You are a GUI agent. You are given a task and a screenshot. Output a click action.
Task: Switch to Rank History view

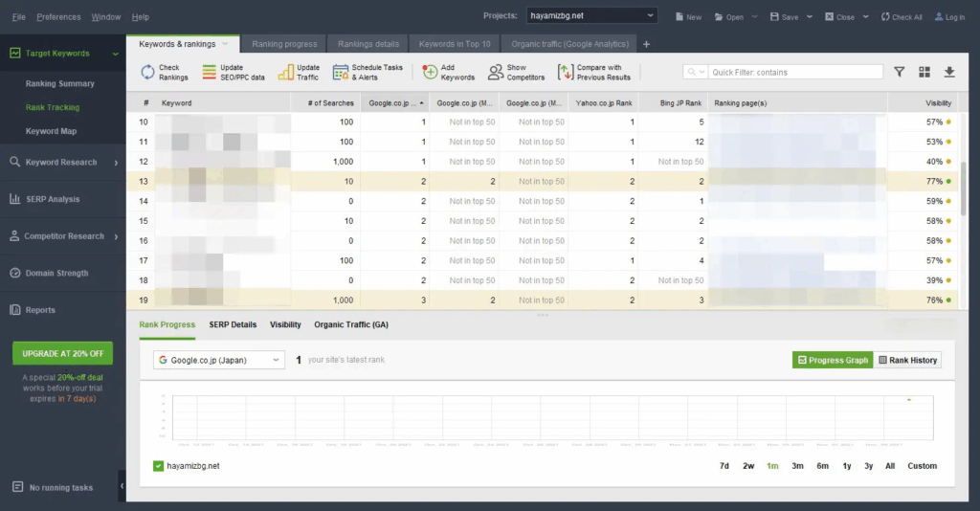click(907, 360)
